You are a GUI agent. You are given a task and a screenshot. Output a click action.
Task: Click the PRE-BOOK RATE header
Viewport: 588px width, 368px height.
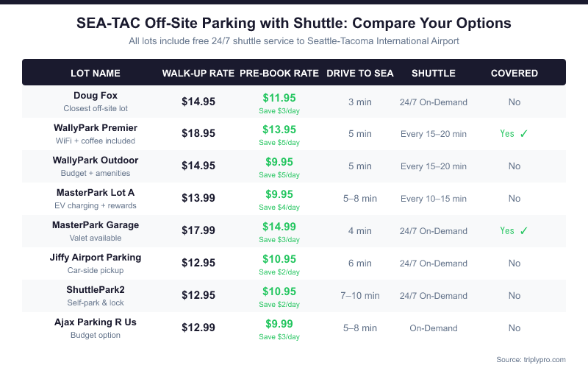(279, 74)
